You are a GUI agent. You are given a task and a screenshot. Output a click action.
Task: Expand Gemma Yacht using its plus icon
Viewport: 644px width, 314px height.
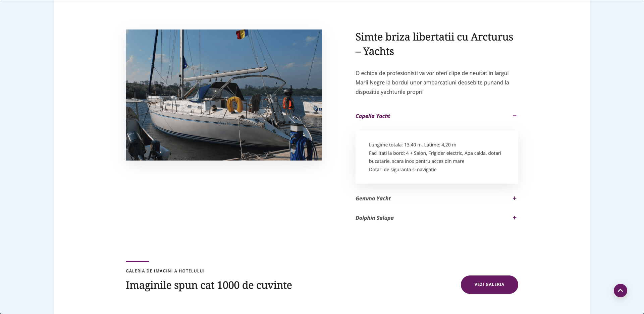pyautogui.click(x=515, y=198)
